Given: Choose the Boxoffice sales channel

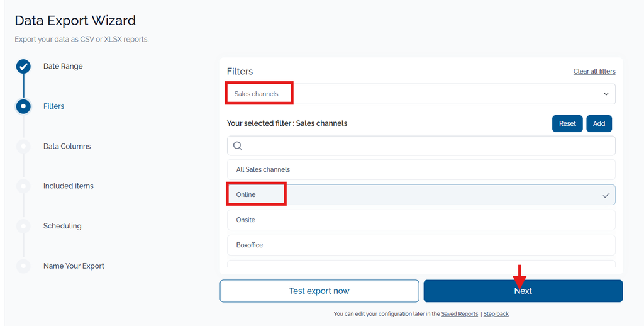Looking at the screenshot, I should coord(421,245).
